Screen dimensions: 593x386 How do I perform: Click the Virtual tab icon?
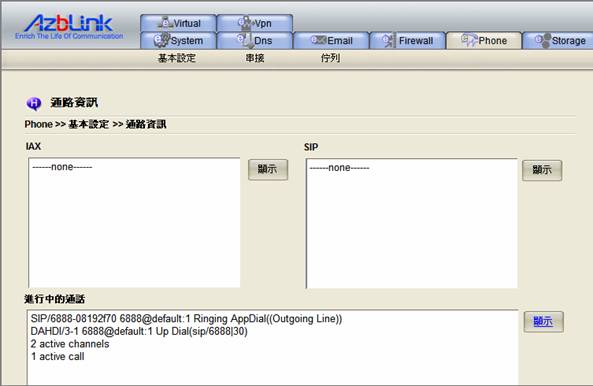(x=165, y=22)
